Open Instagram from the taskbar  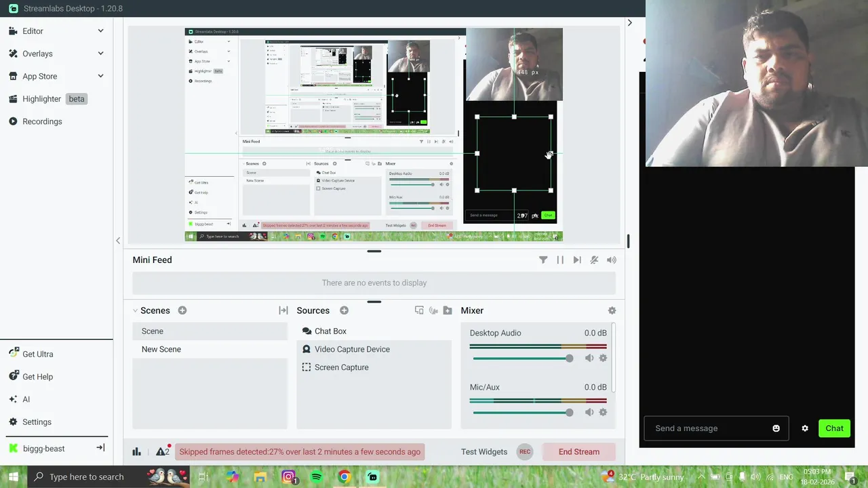tap(289, 476)
